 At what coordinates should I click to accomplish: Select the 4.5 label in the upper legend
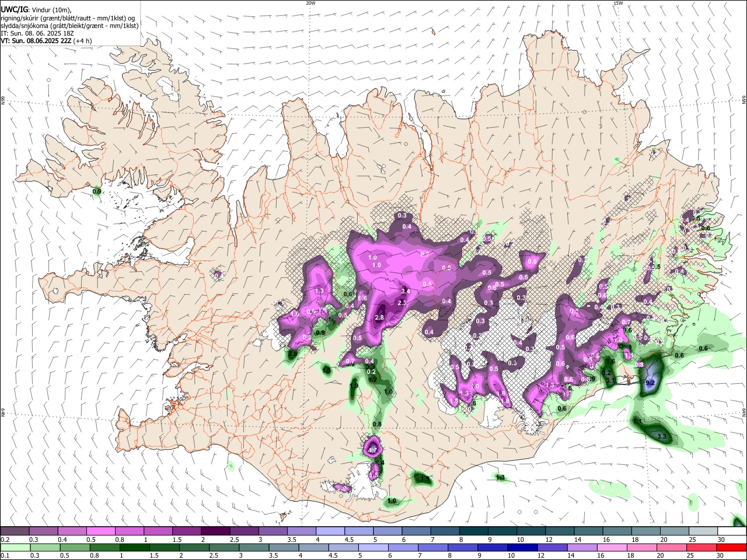(349, 540)
